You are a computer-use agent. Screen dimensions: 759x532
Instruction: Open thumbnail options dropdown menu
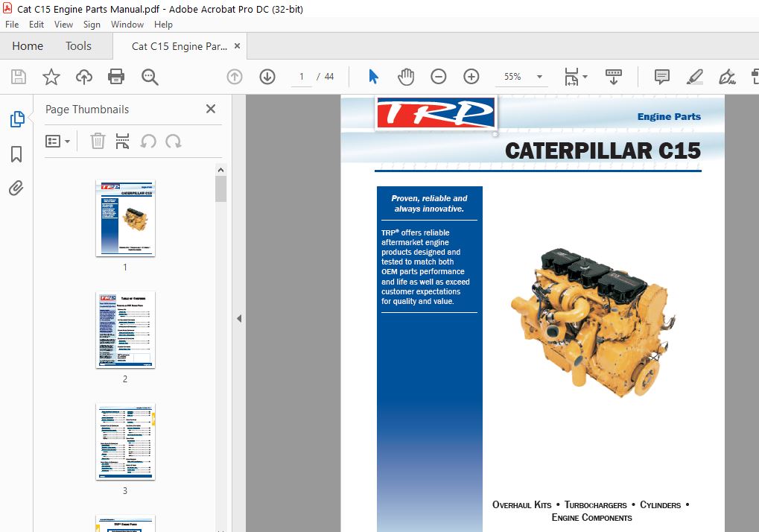[x=57, y=142]
